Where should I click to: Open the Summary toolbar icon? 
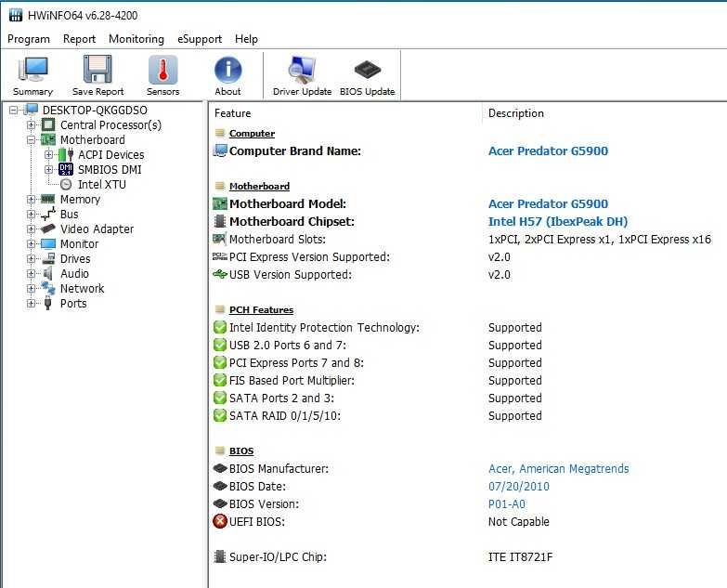pos(33,74)
